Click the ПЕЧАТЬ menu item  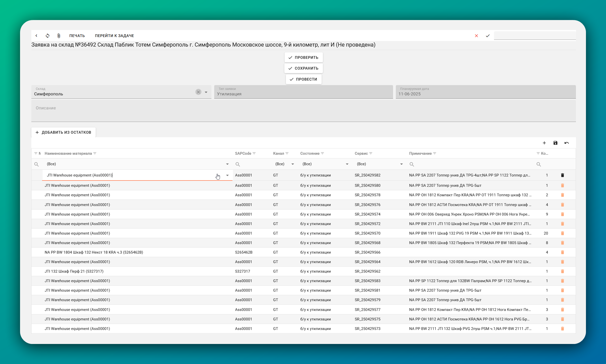pos(77,36)
